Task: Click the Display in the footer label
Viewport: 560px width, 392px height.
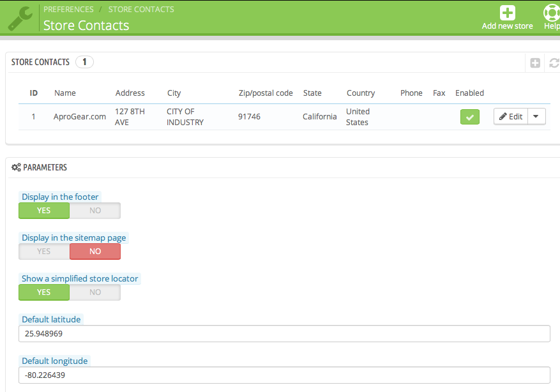Action: (60, 197)
